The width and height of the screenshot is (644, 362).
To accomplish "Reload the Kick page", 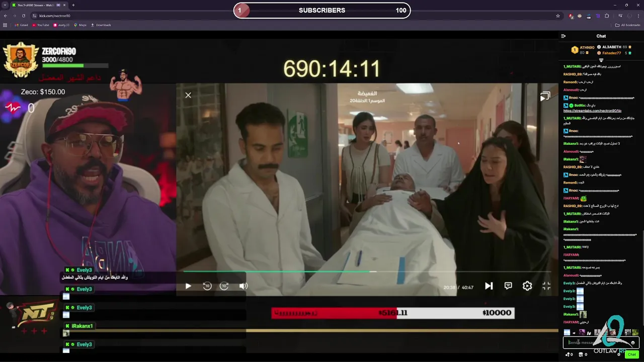I will point(24,16).
